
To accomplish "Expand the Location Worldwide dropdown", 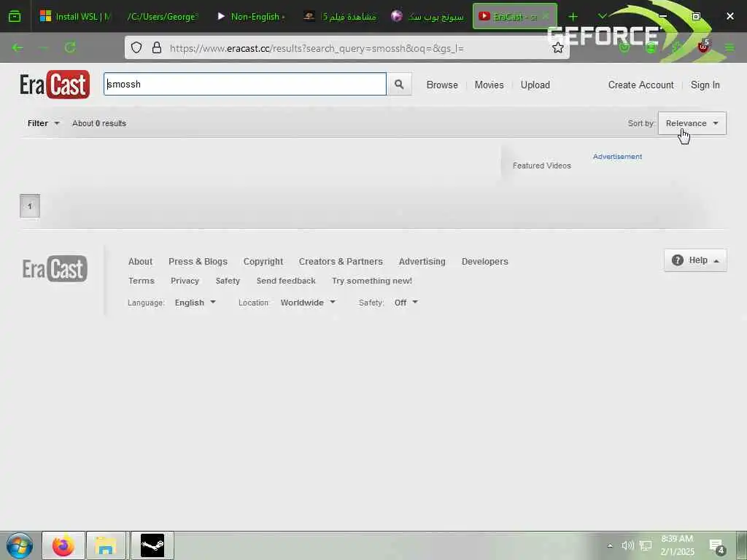I will tap(308, 303).
